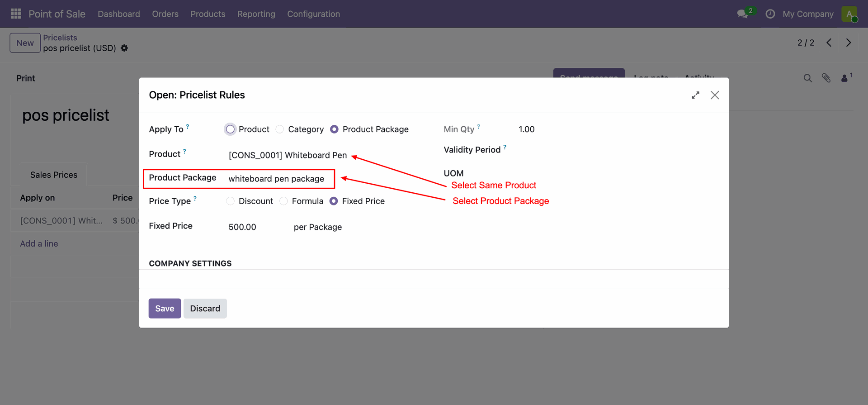
Task: Open the Product Package field dropdown
Action: pyautogui.click(x=276, y=179)
